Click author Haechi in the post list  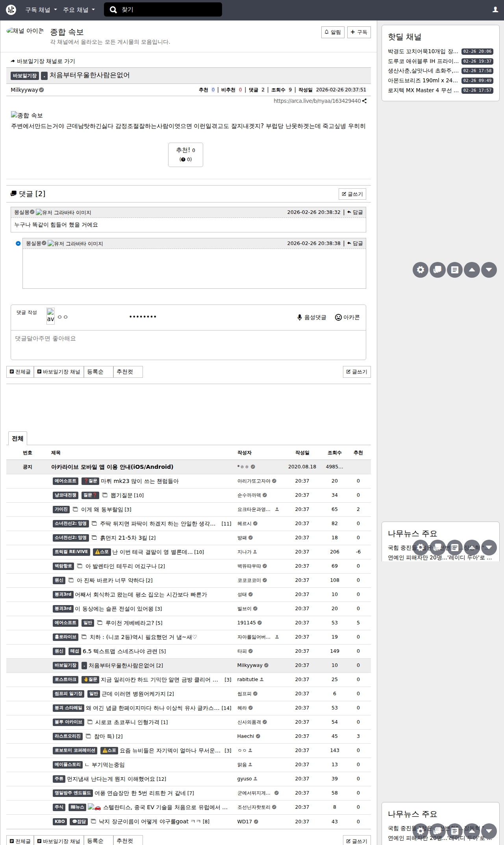246,736
